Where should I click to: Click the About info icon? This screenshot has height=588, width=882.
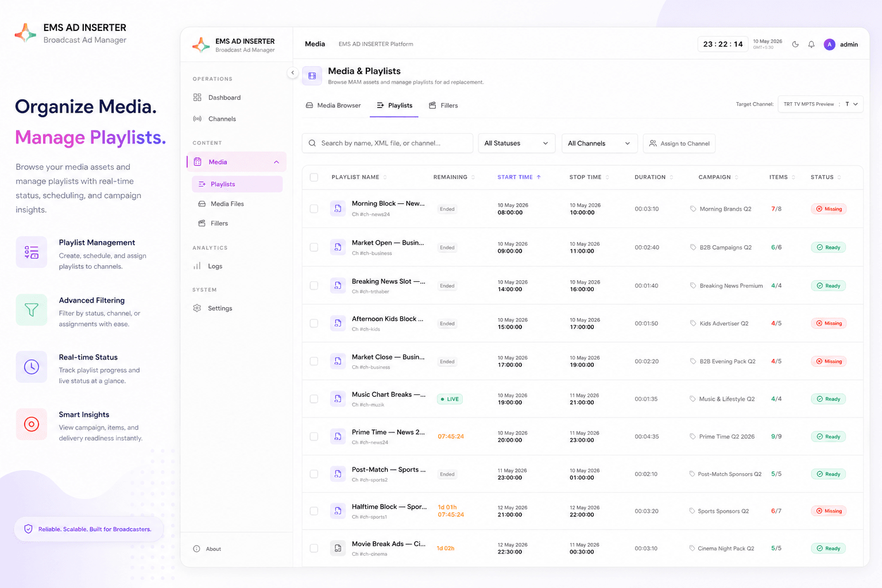pos(196,549)
